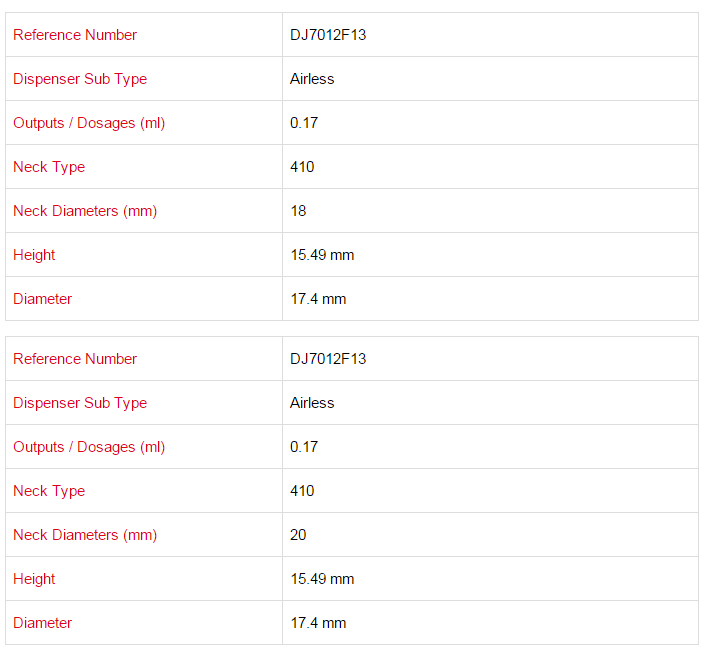Click Neck Type label in second table
Image resolution: width=704 pixels, height=650 pixels.
click(x=49, y=491)
